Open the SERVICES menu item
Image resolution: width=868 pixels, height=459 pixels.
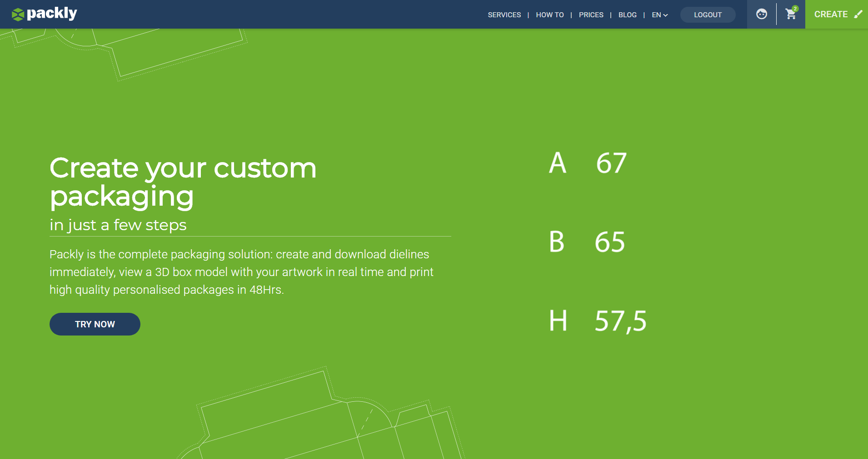(504, 15)
